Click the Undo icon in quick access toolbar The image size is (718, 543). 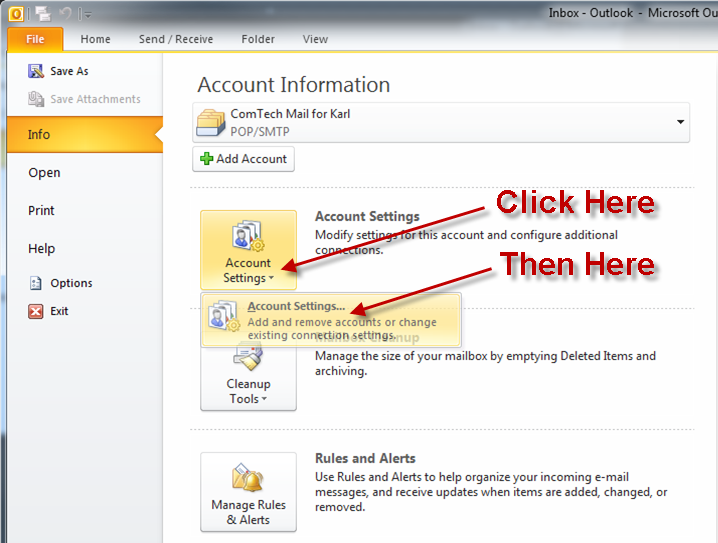(x=65, y=13)
